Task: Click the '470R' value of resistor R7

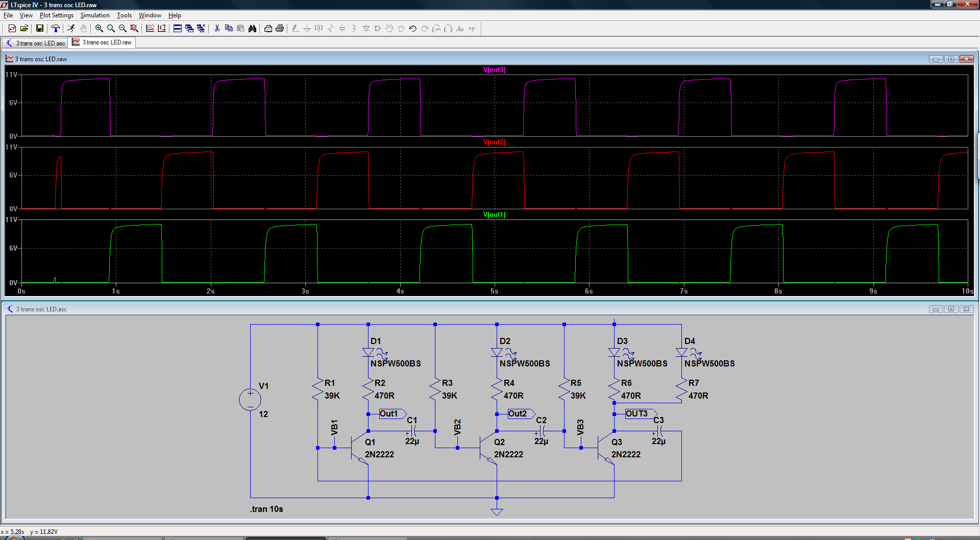Action: coord(698,396)
